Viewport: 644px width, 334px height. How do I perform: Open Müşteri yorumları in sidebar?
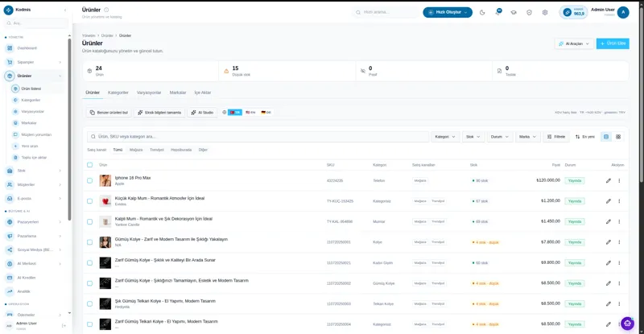point(36,134)
